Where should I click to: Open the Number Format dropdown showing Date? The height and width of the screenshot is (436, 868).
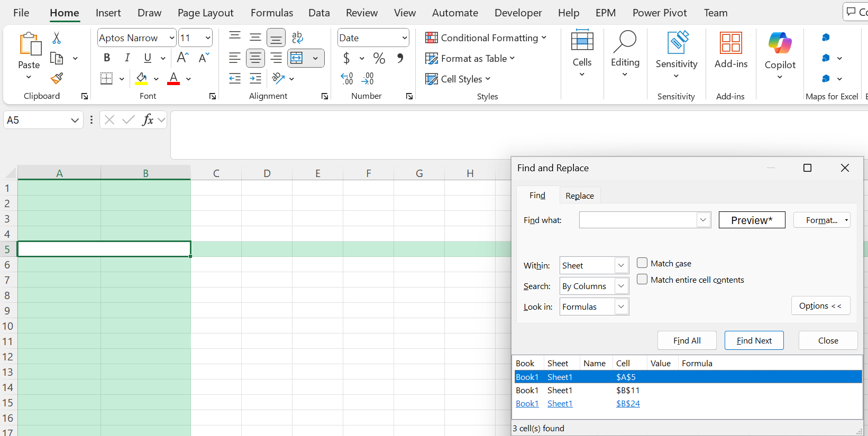[x=405, y=38]
